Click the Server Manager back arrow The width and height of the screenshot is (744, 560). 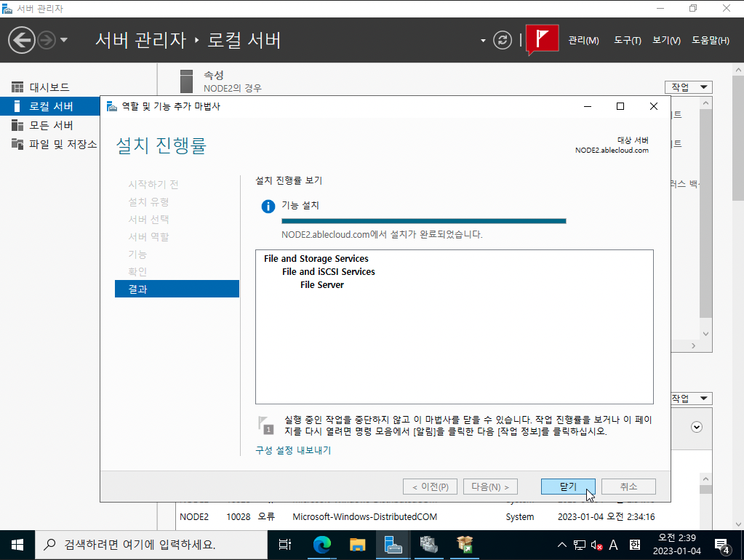pos(21,40)
